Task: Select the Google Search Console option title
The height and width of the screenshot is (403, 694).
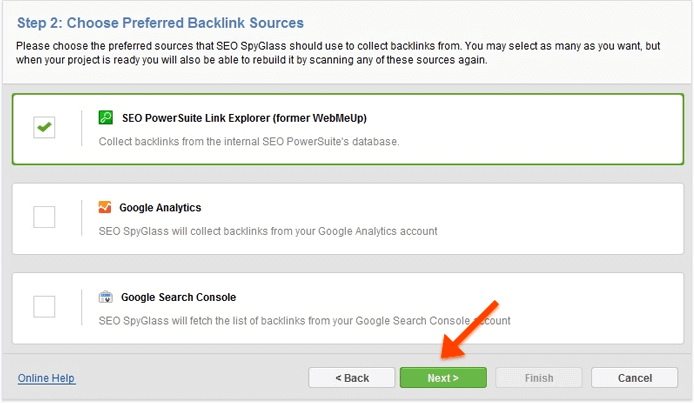Action: click(x=178, y=297)
